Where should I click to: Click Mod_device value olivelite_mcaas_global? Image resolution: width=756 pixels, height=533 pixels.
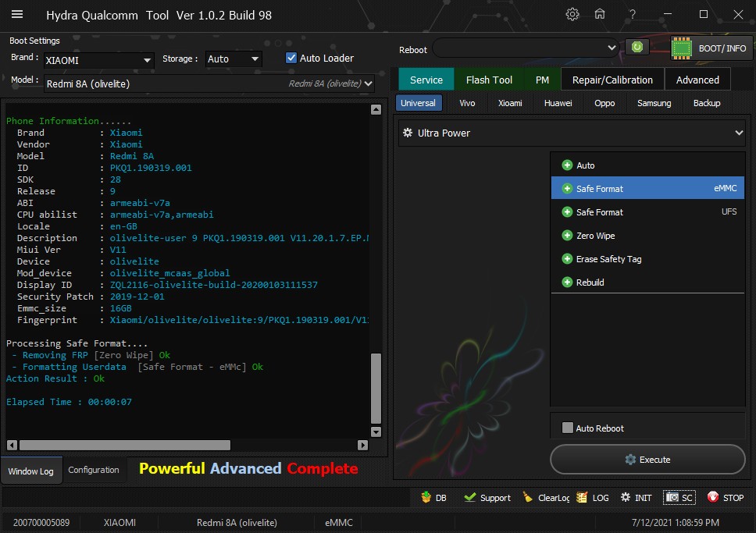[x=169, y=273]
